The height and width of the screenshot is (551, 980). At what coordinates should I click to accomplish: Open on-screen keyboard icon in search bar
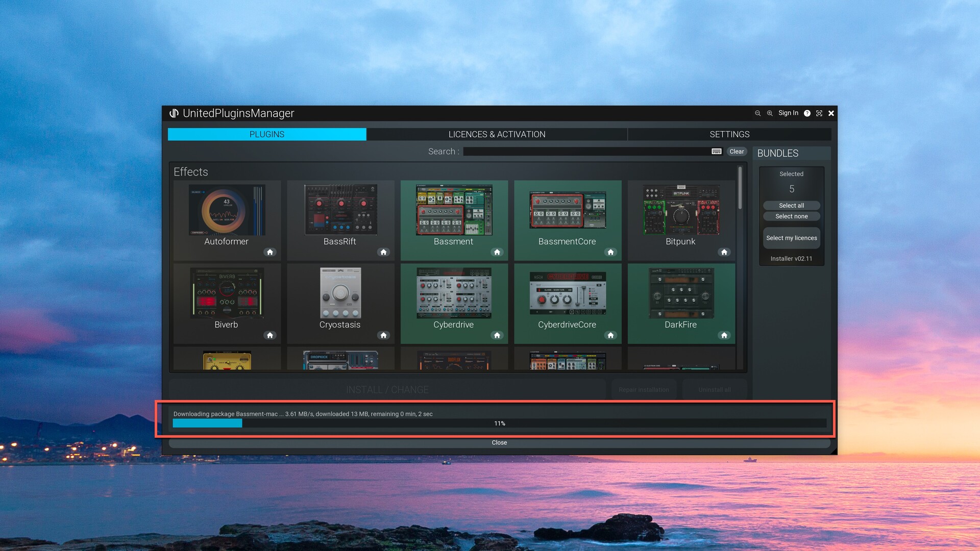coord(717,152)
